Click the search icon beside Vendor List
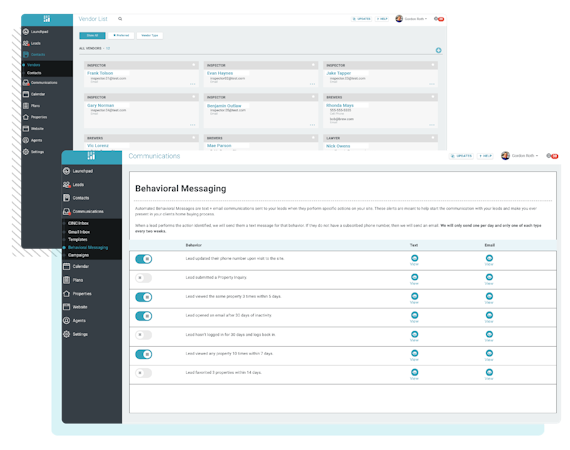 [120, 19]
